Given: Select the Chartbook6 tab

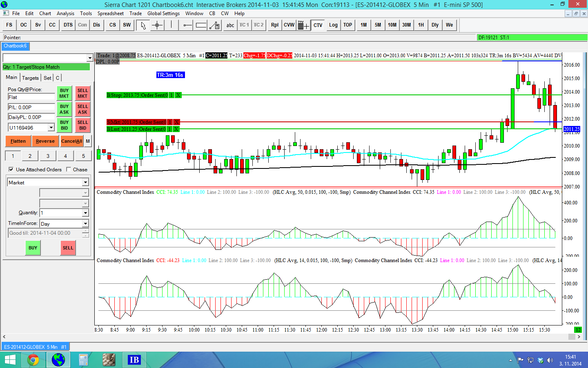Looking at the screenshot, I should [15, 46].
